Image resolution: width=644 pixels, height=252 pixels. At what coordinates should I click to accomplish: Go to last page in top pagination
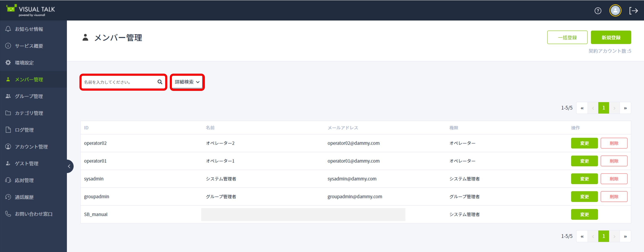coord(625,108)
